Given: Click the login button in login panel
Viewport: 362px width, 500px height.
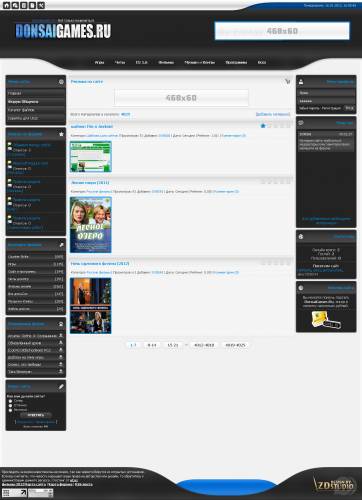Looking at the screenshot, I should [x=349, y=108].
